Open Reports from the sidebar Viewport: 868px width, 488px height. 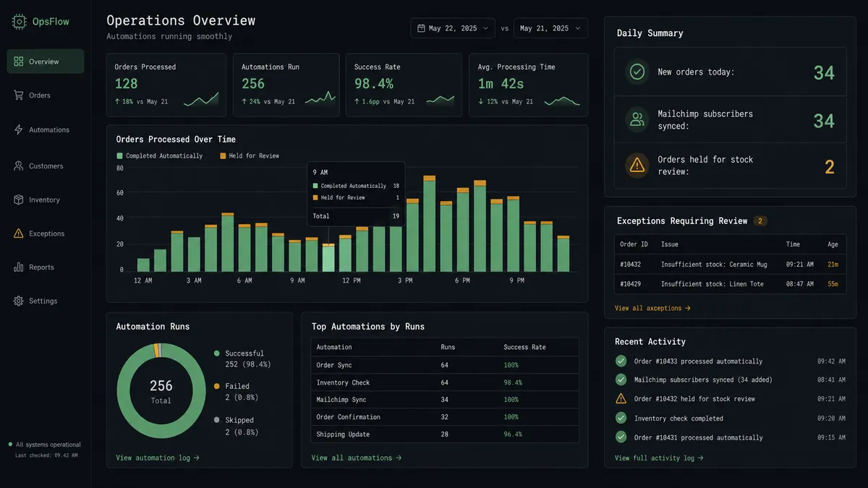click(46, 267)
